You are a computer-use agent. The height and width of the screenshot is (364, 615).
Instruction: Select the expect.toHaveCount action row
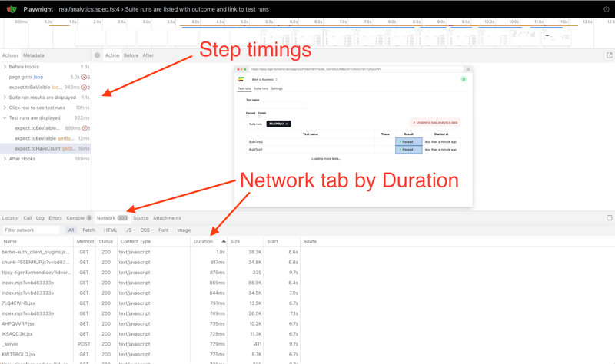tap(45, 148)
